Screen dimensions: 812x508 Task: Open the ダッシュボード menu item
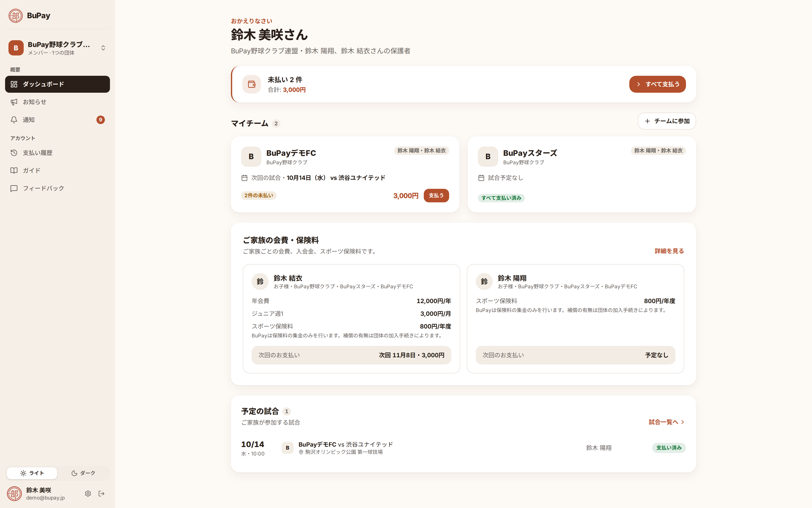(57, 84)
